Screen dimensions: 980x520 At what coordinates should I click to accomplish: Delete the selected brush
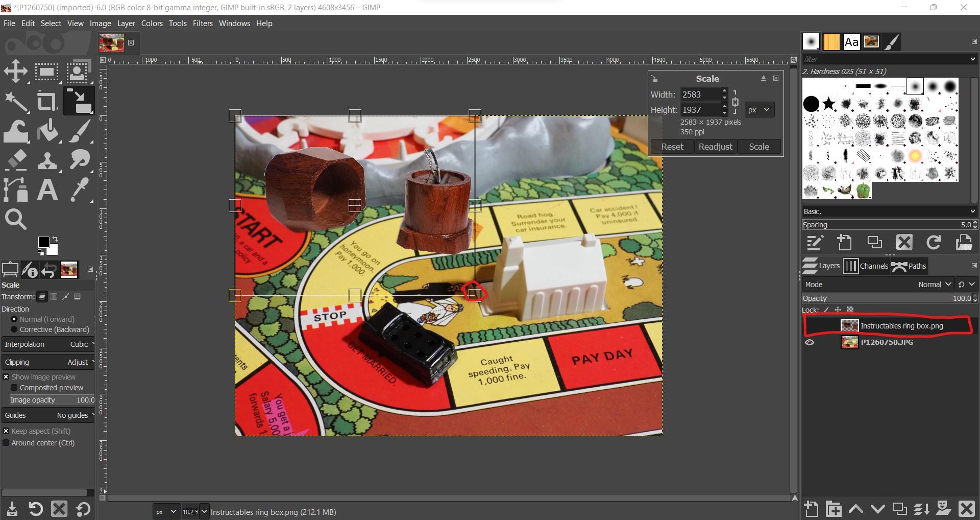(x=904, y=242)
